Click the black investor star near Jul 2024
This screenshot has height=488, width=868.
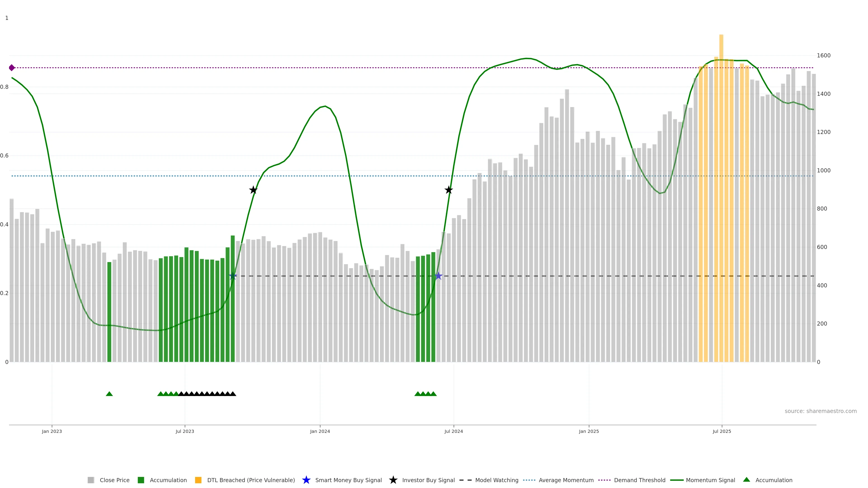click(448, 190)
